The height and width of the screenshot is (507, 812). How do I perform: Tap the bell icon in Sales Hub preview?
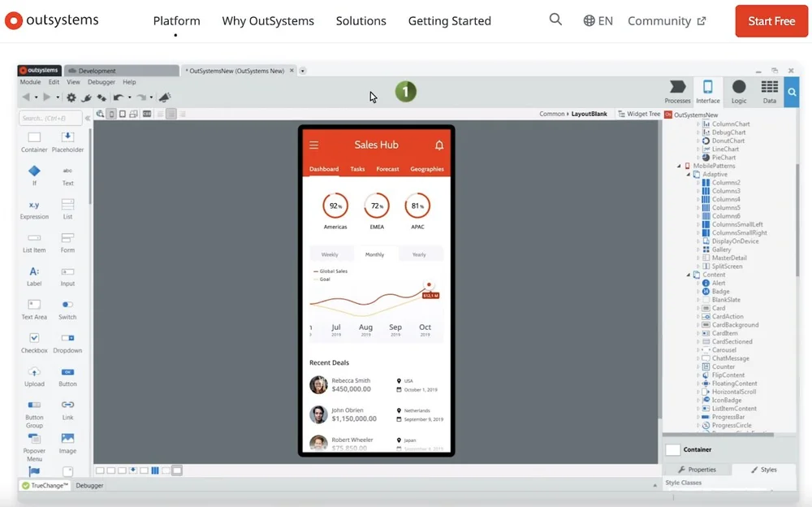[439, 145]
